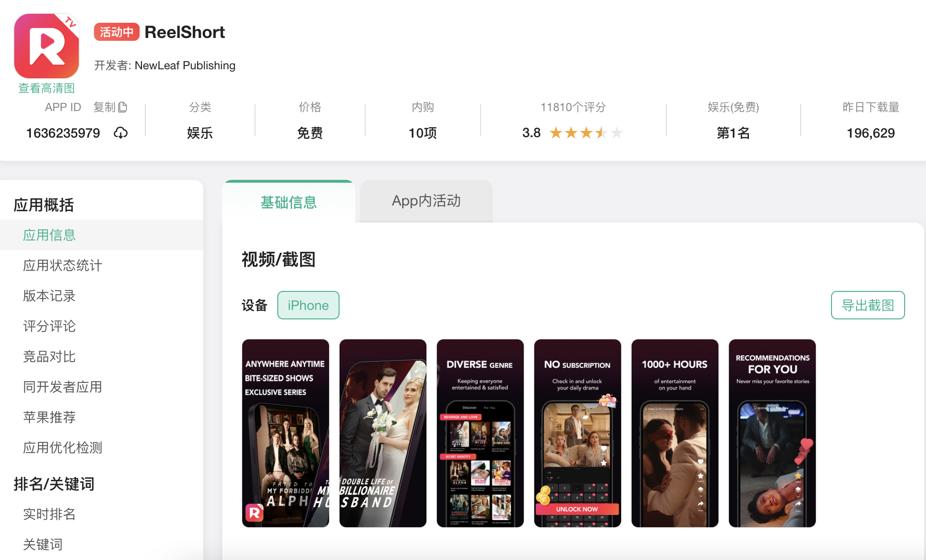Click 排名/关键词 sidebar heading
Image resolution: width=926 pixels, height=560 pixels.
tap(54, 484)
